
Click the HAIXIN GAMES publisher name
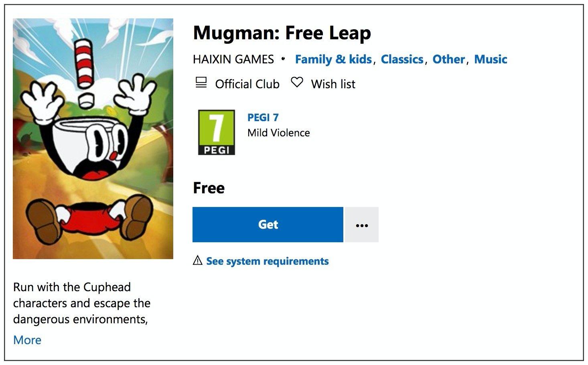point(233,59)
